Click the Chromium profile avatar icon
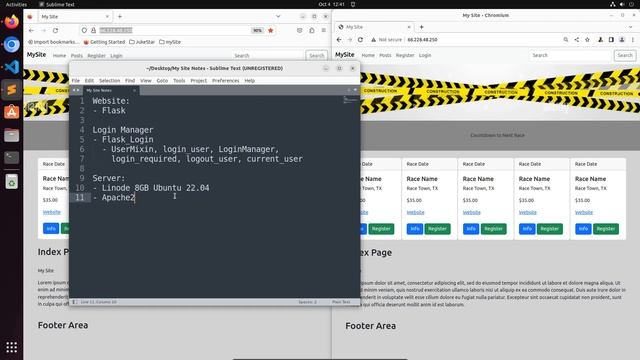Screen dimensions: 640x360 (622, 40)
